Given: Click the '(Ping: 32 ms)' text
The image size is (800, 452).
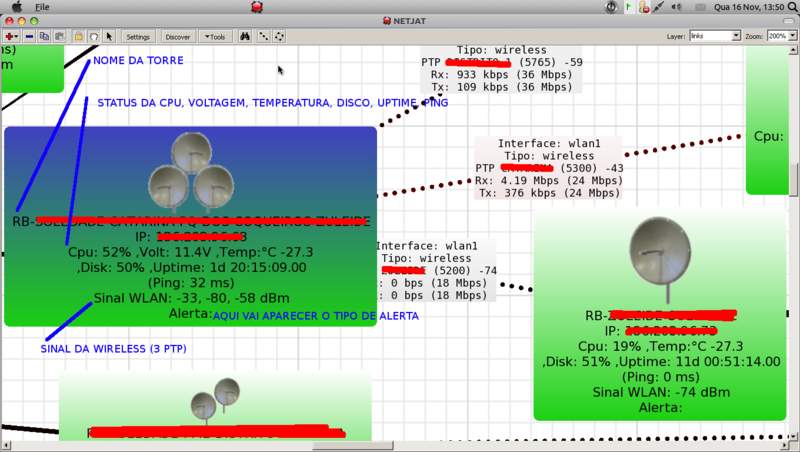Looking at the screenshot, I should [191, 283].
